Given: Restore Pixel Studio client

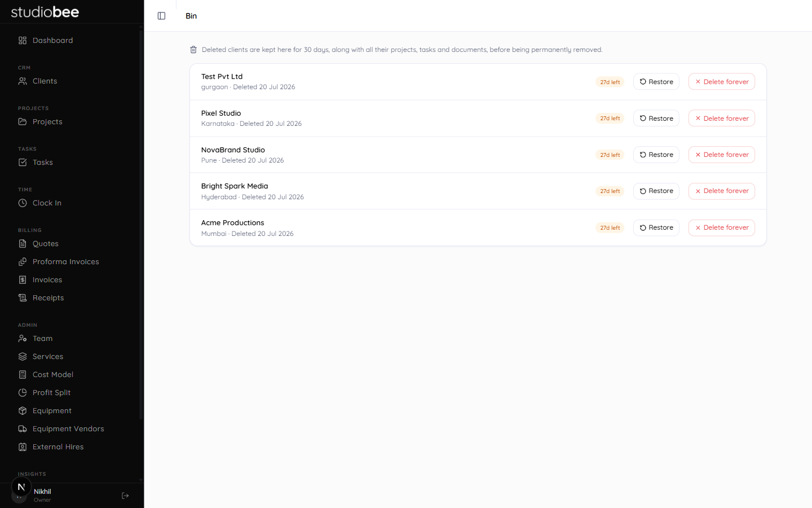Looking at the screenshot, I should click(x=656, y=119).
